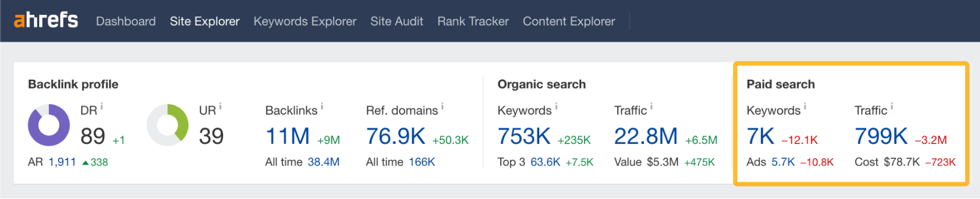Image resolution: width=980 pixels, height=199 pixels.
Task: Open the 7K paid keywords report
Action: pos(760,137)
